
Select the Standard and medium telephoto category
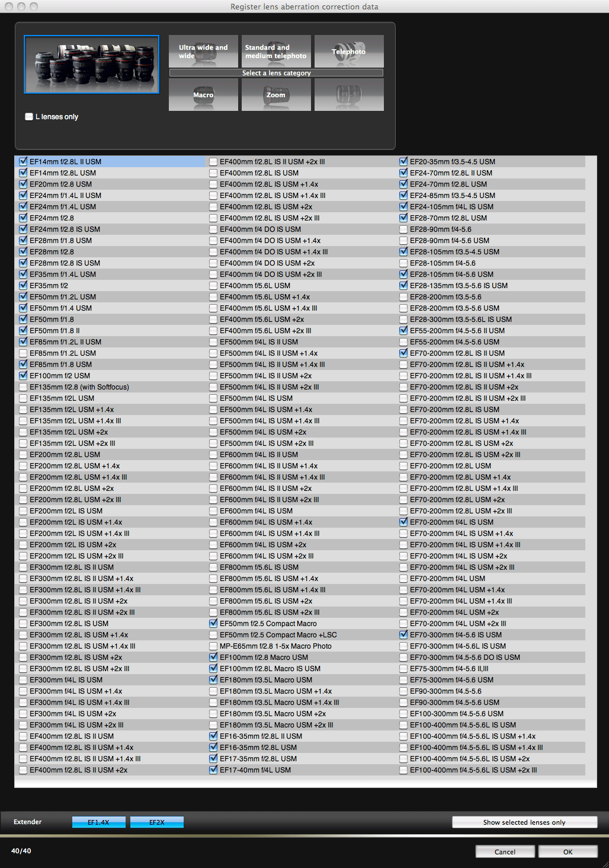276,52
